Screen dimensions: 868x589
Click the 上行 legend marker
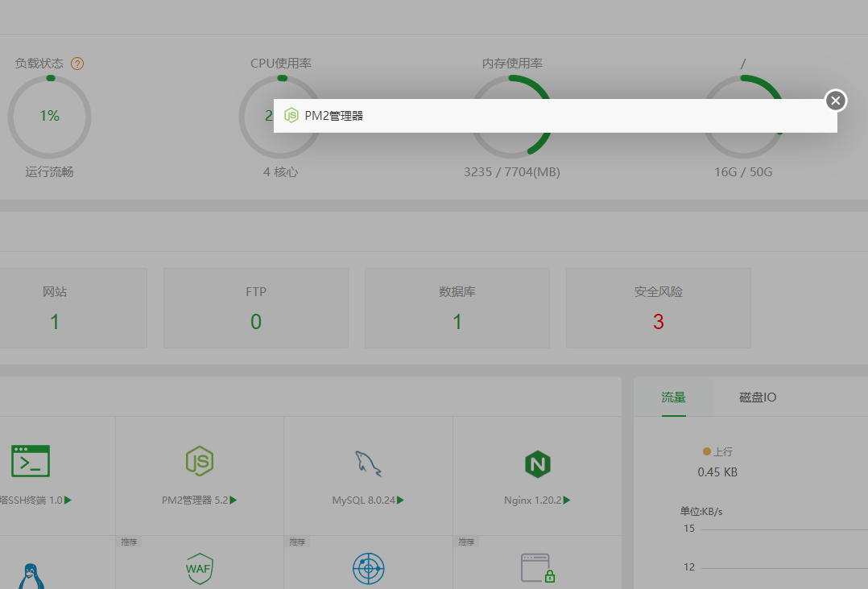[706, 452]
